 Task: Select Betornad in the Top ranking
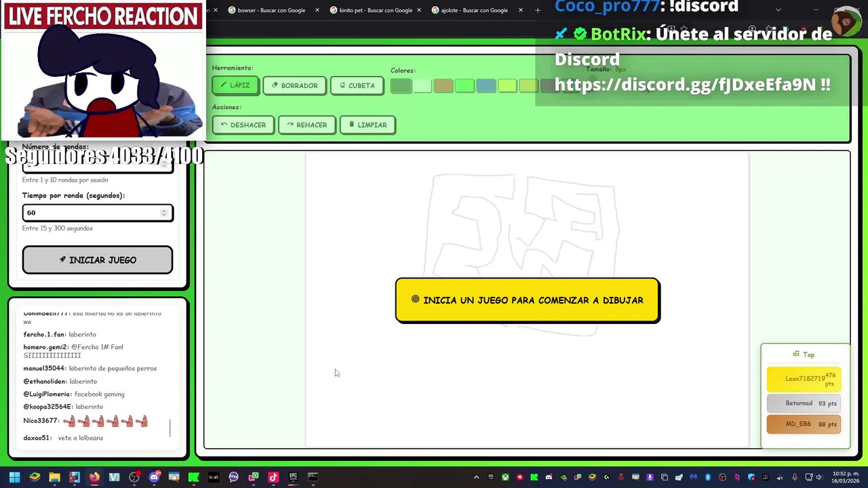[x=804, y=403]
